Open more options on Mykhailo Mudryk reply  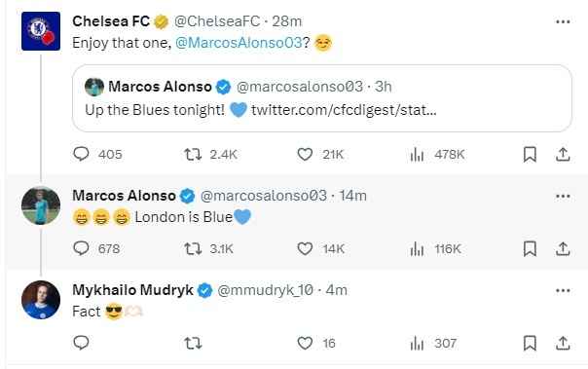pyautogui.click(x=563, y=290)
